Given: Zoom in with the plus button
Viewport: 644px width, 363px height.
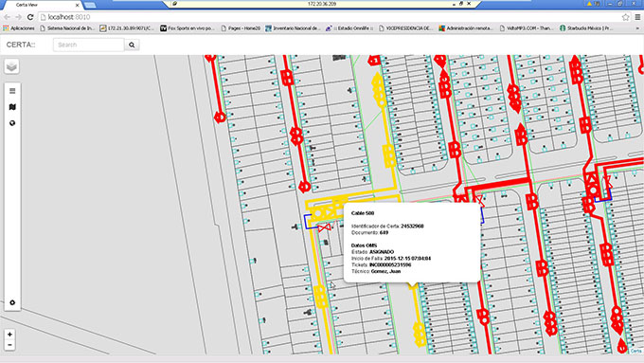Looking at the screenshot, I should pyautogui.click(x=9, y=335).
